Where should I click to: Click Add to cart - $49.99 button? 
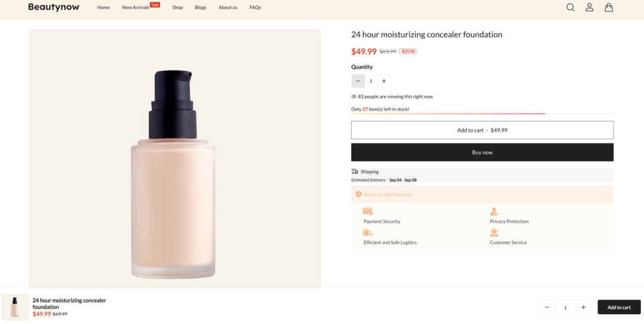[x=482, y=130]
